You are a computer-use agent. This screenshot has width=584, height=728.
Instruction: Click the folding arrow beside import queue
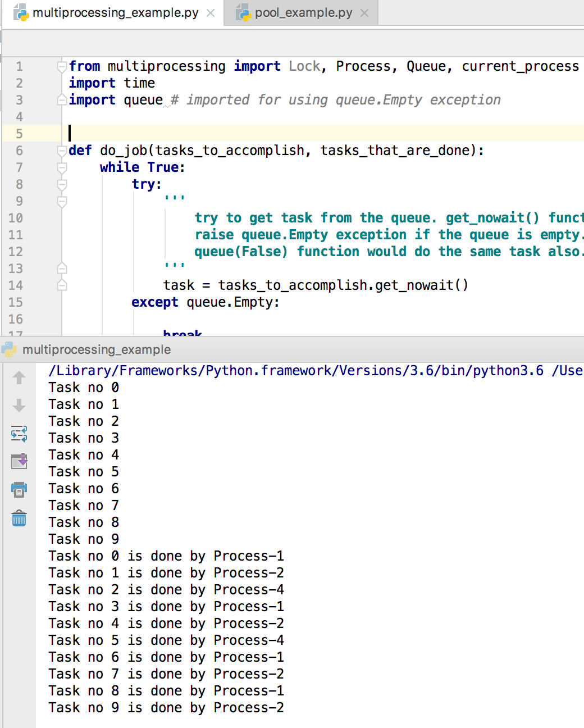click(62, 99)
